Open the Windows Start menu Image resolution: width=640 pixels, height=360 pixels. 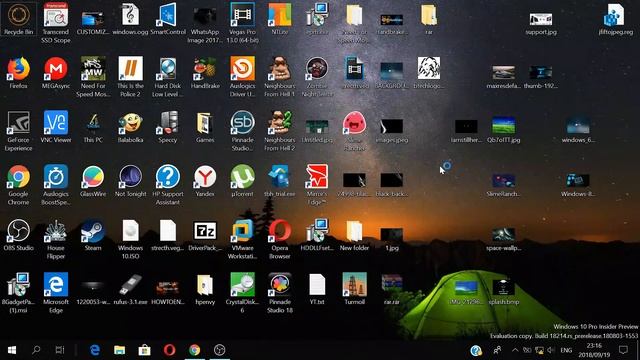[11, 350]
